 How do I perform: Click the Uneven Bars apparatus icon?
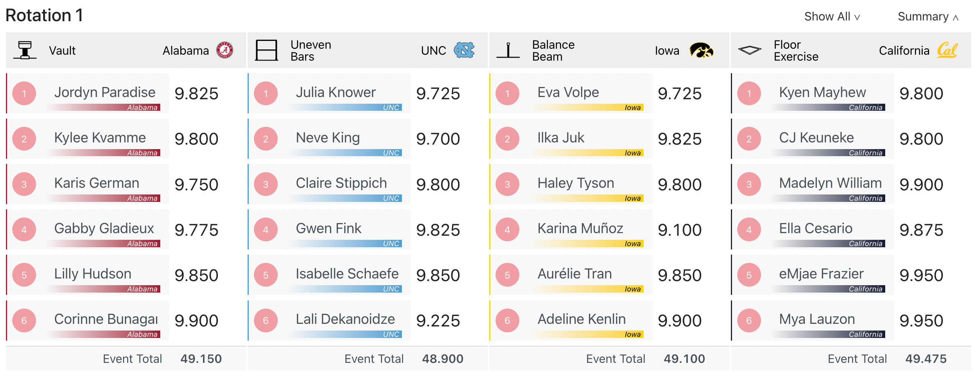point(266,50)
